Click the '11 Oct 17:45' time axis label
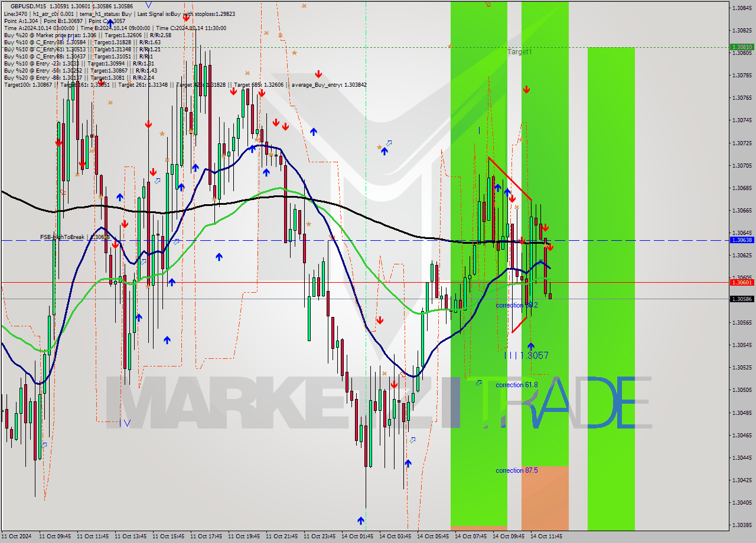This screenshot has height=543, width=756. (x=206, y=537)
